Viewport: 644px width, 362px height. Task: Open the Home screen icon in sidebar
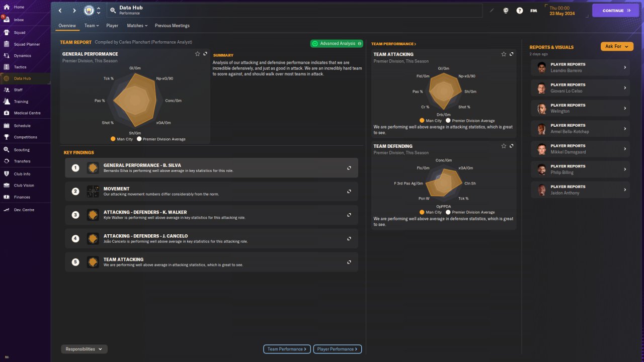[7, 7]
